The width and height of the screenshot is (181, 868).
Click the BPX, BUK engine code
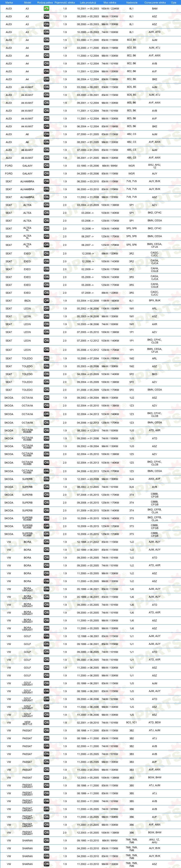[x=155, y=301]
